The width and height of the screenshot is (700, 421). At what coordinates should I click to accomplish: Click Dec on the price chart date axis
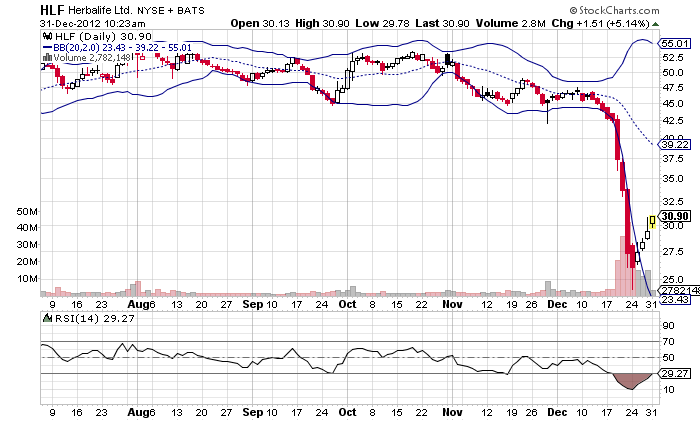point(557,304)
